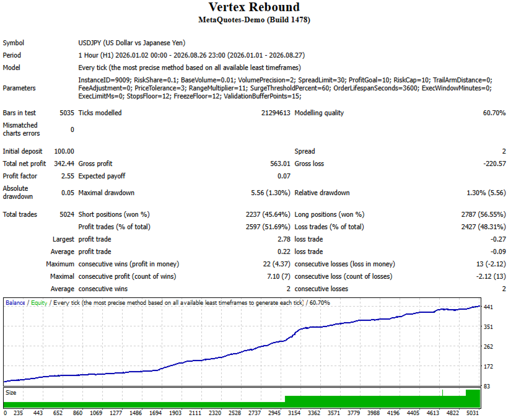Image resolution: width=516 pixels, height=420 pixels.
Task: Select the Gross loss value -220.57
Action: (494, 164)
